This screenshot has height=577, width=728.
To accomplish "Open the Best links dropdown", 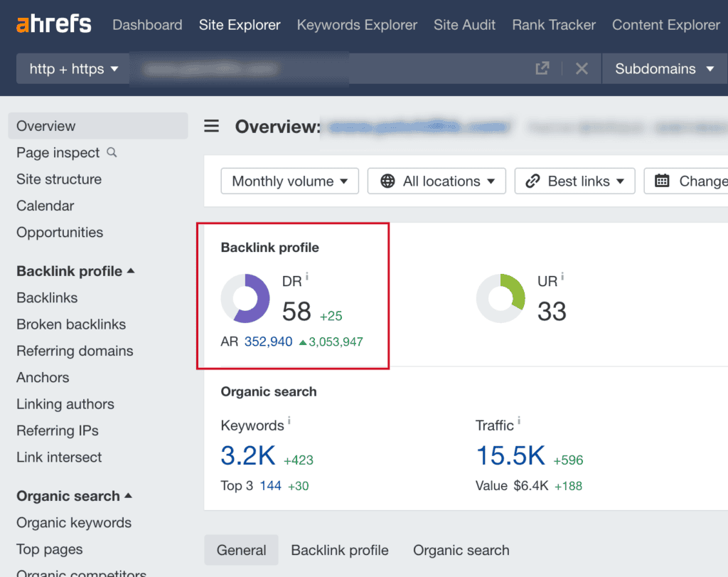I will (574, 181).
